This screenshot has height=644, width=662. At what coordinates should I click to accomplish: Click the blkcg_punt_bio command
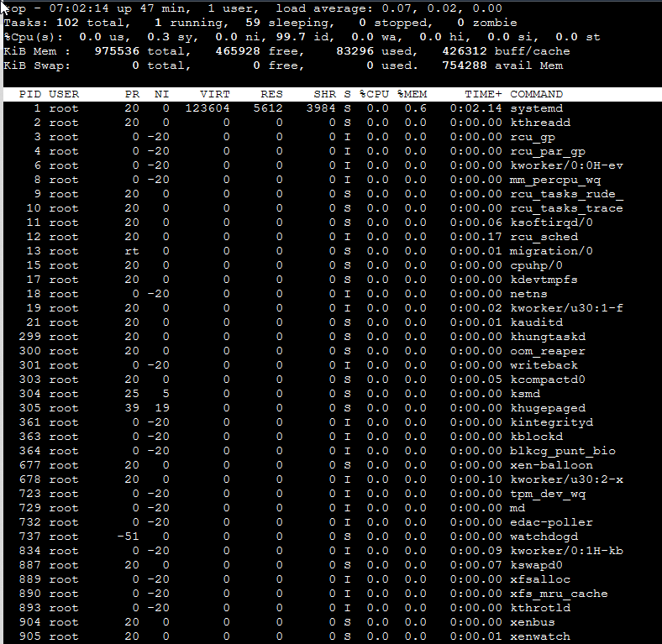tap(563, 451)
